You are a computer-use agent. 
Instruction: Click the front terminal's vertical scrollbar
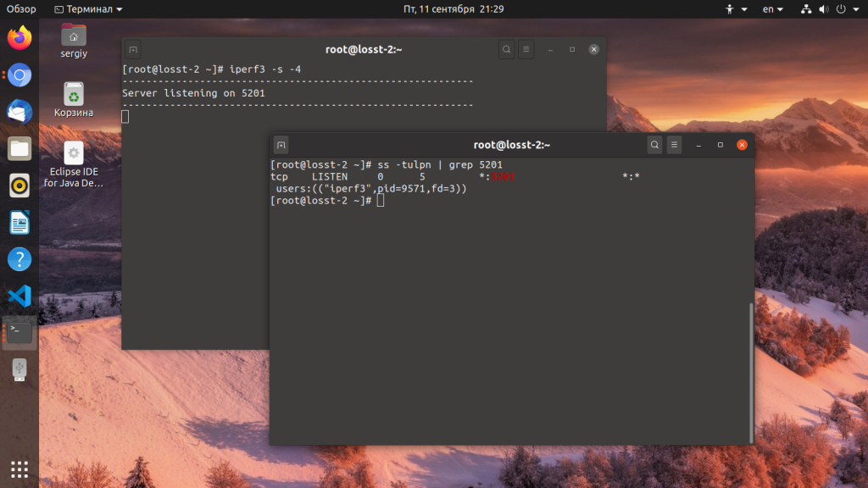point(750,373)
